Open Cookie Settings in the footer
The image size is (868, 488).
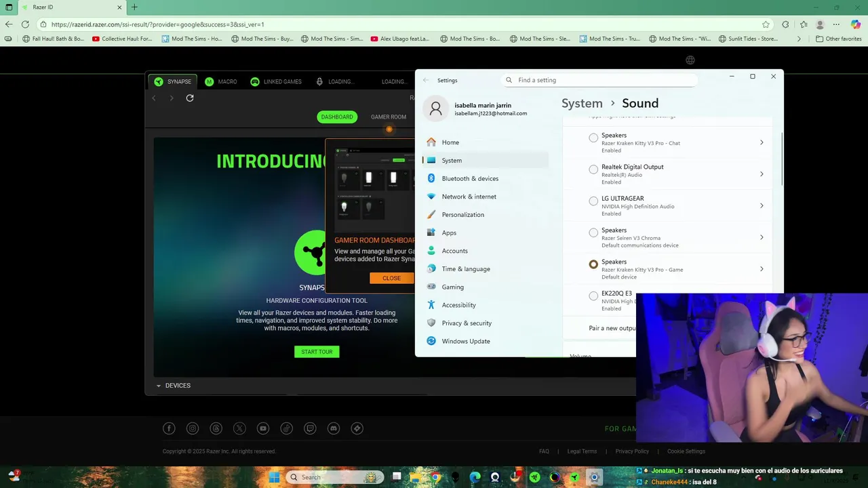[x=686, y=451]
